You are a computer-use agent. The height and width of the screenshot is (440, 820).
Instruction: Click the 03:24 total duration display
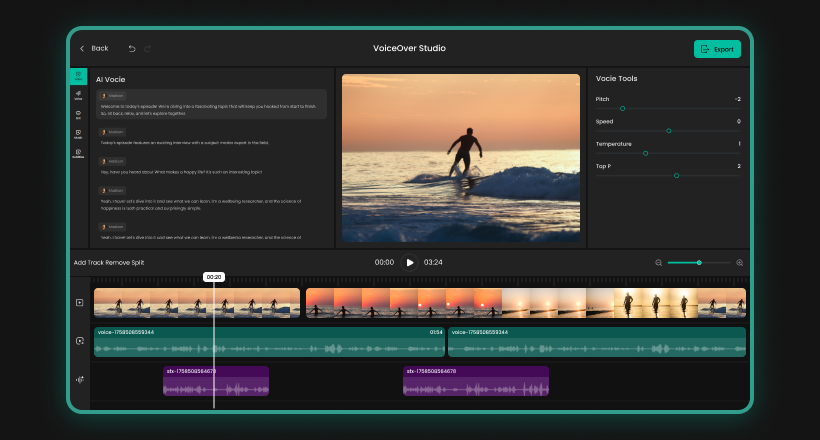[433, 262]
